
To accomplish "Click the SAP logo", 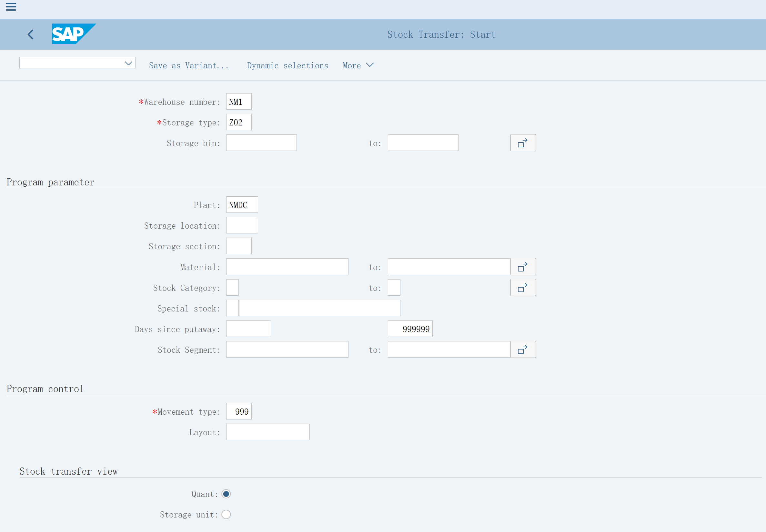I will tap(73, 34).
